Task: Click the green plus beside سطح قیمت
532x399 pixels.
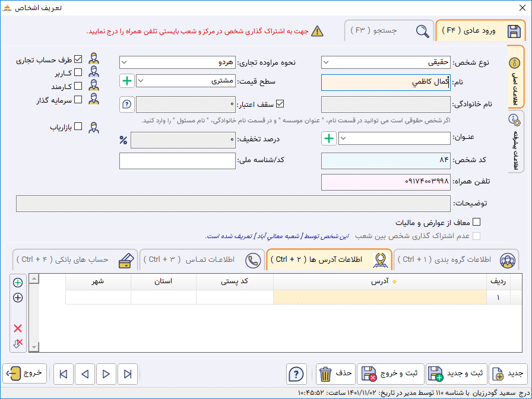Action: pos(127,81)
